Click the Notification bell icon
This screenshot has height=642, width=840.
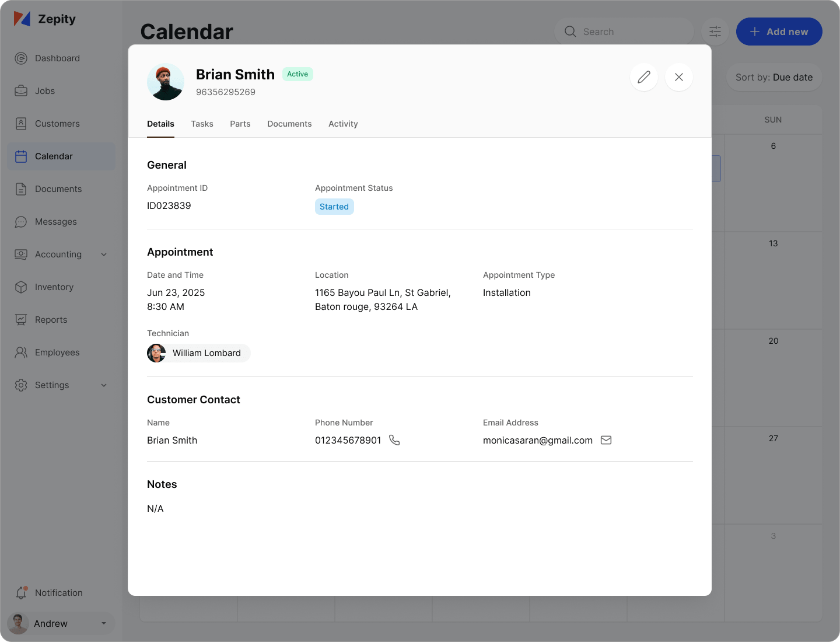tap(21, 593)
